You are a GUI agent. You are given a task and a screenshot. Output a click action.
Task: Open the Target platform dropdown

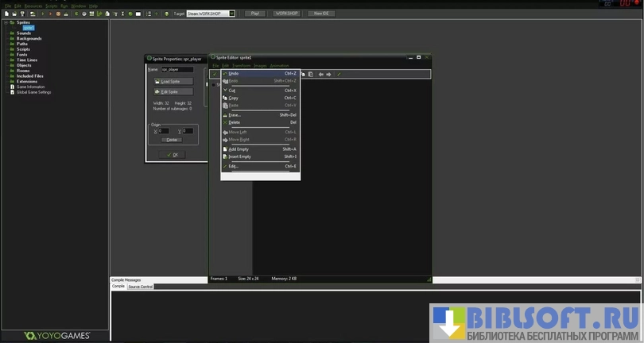click(x=232, y=13)
